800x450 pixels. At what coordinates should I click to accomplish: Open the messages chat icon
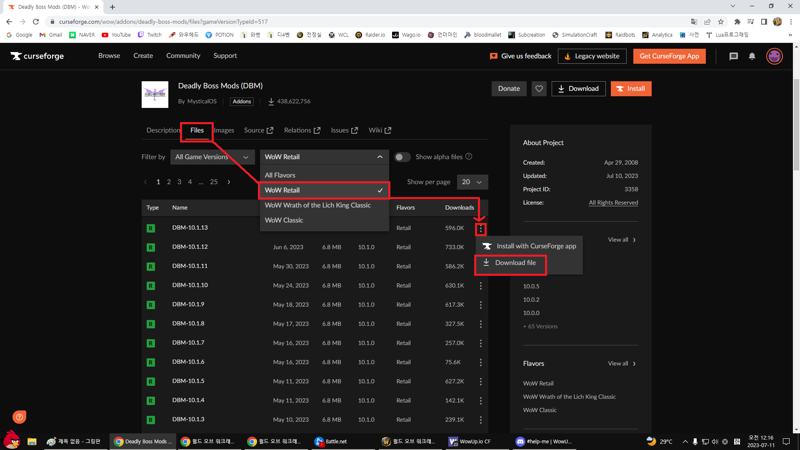(x=733, y=56)
